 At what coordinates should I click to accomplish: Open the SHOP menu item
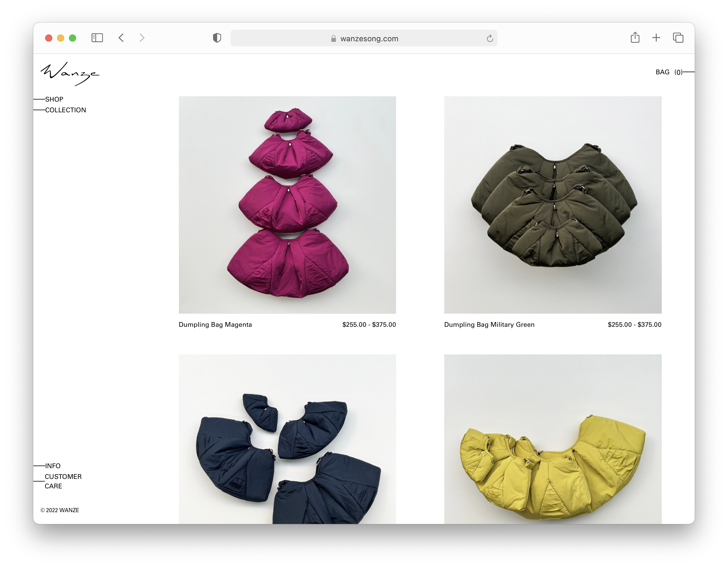click(x=54, y=99)
